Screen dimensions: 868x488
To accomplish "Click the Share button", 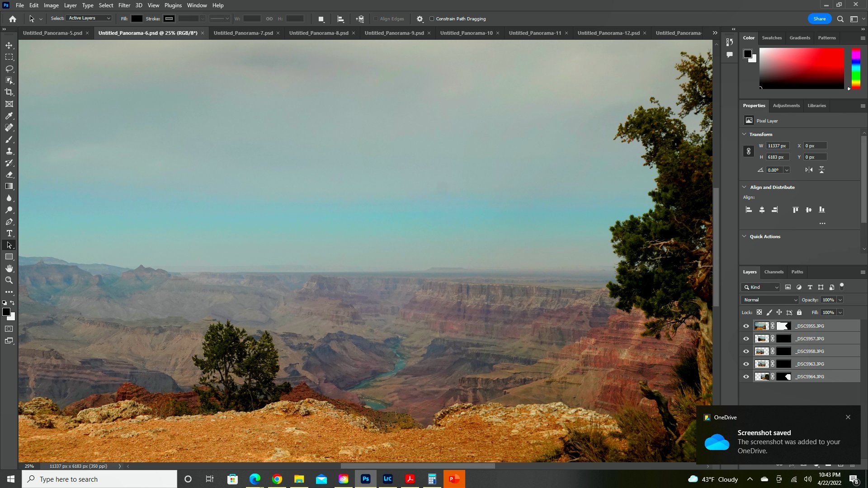I will [819, 19].
